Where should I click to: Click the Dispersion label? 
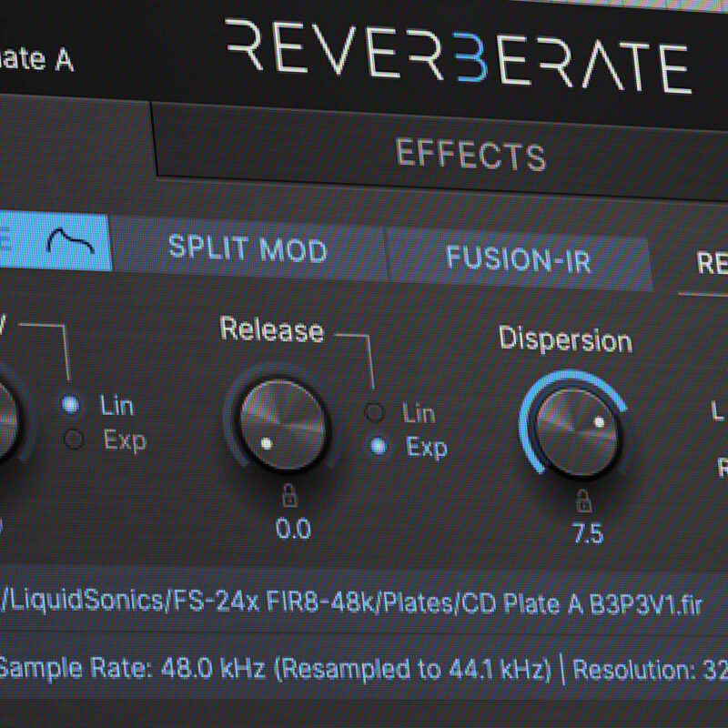point(565,339)
